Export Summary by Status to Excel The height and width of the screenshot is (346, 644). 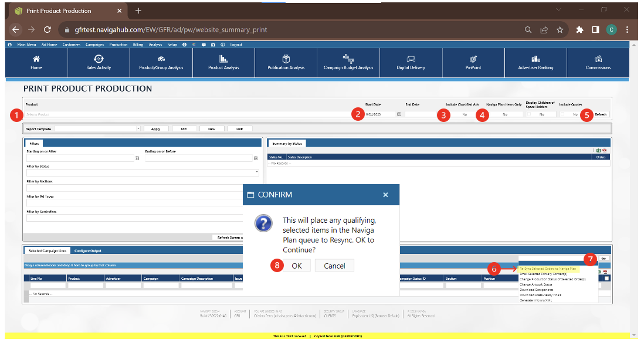(x=598, y=150)
